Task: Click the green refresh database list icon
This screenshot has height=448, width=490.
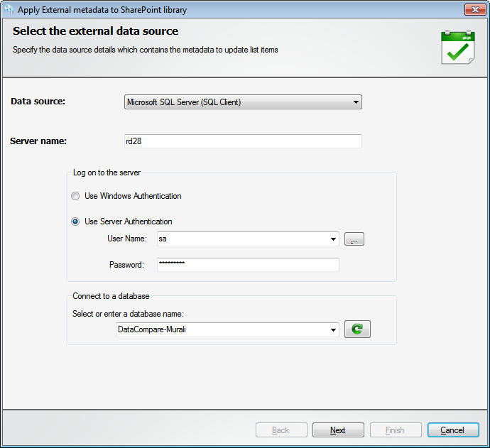Action: [357, 329]
